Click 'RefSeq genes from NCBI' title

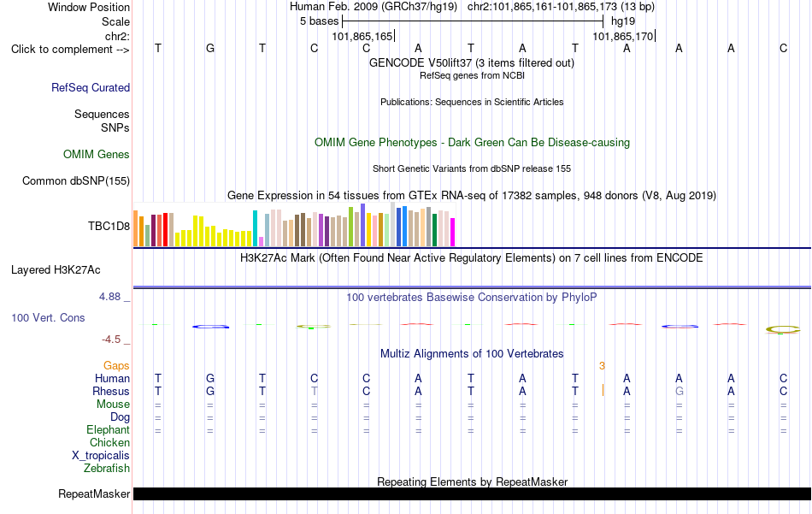(473, 75)
